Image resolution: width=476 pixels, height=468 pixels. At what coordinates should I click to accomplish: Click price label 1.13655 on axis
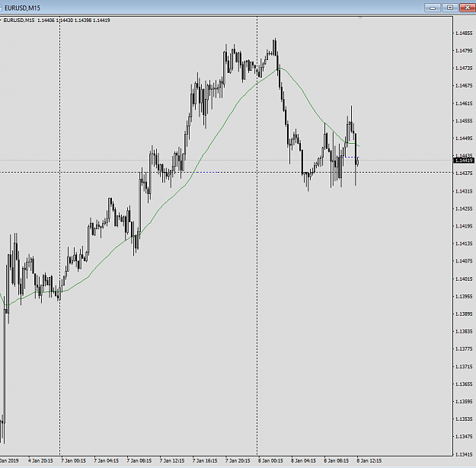pos(464,384)
